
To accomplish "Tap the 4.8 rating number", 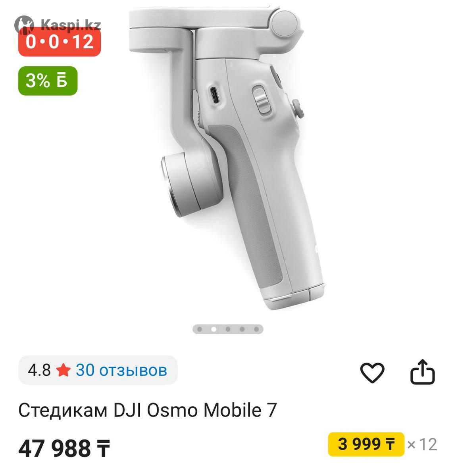I will click(39, 370).
